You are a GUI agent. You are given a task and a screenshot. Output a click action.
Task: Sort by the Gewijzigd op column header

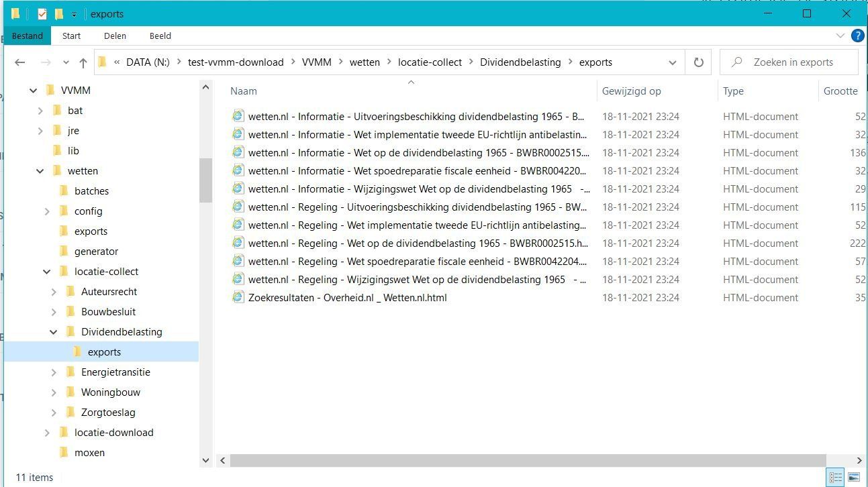pyautogui.click(x=631, y=91)
